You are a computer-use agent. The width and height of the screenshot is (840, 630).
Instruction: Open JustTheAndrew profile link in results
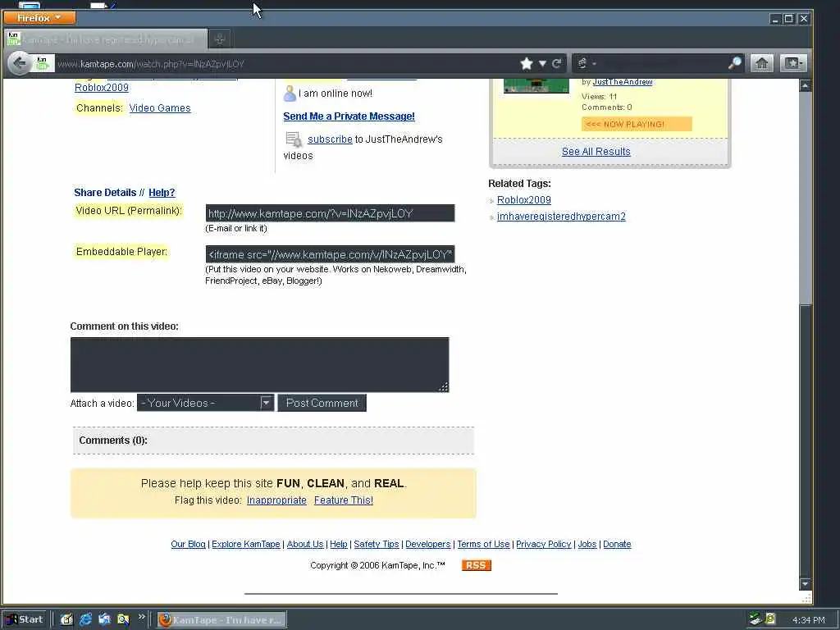coord(623,82)
